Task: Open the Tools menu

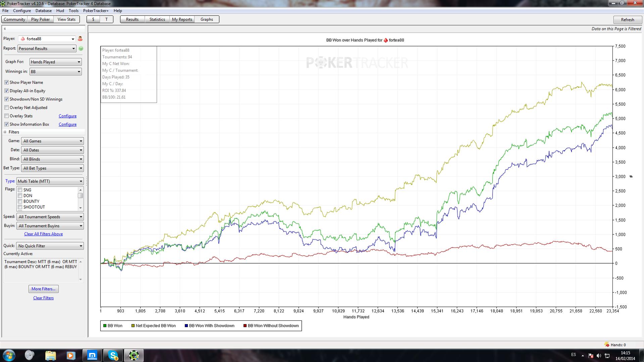Action: pos(73,11)
